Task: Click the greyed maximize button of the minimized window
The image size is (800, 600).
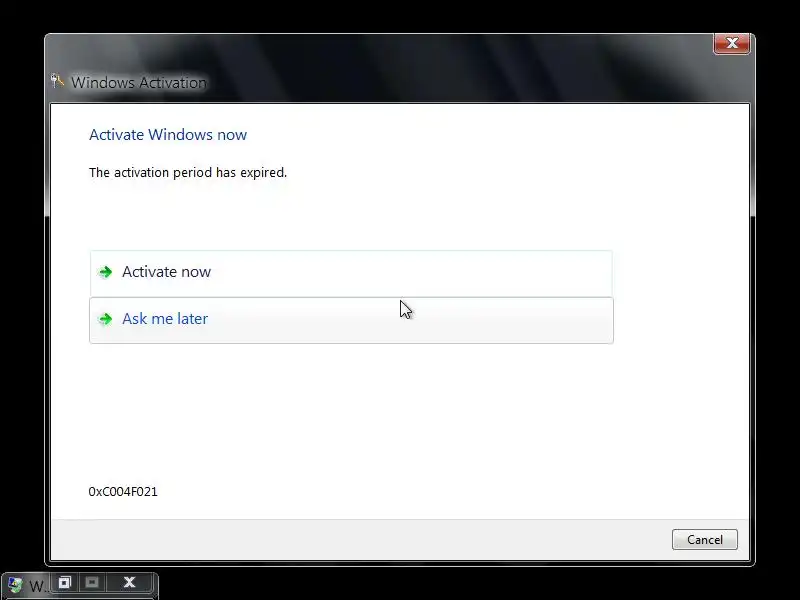Action: click(92, 582)
